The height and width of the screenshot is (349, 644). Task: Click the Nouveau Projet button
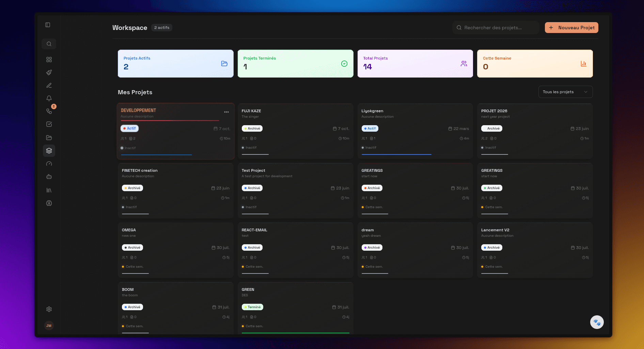pos(571,28)
